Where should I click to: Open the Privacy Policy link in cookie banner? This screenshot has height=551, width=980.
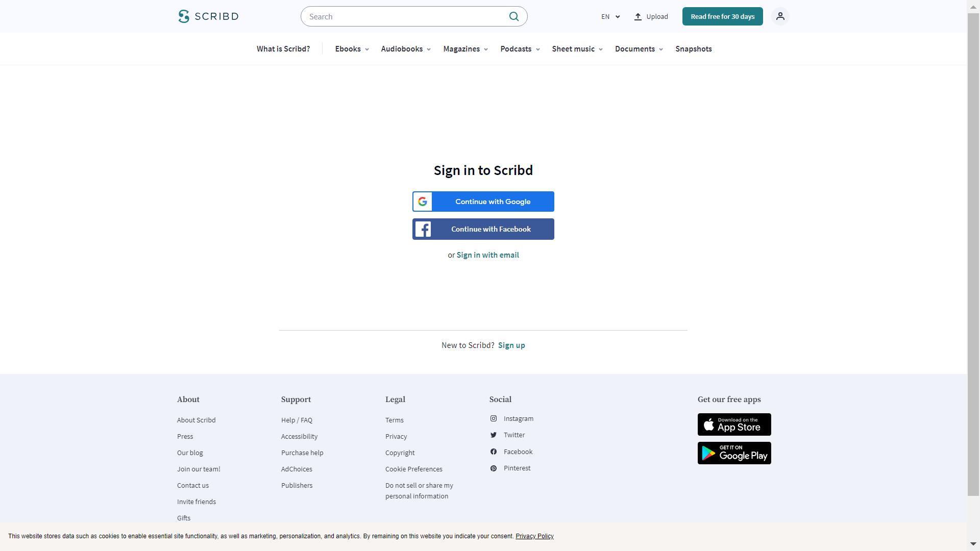534,536
